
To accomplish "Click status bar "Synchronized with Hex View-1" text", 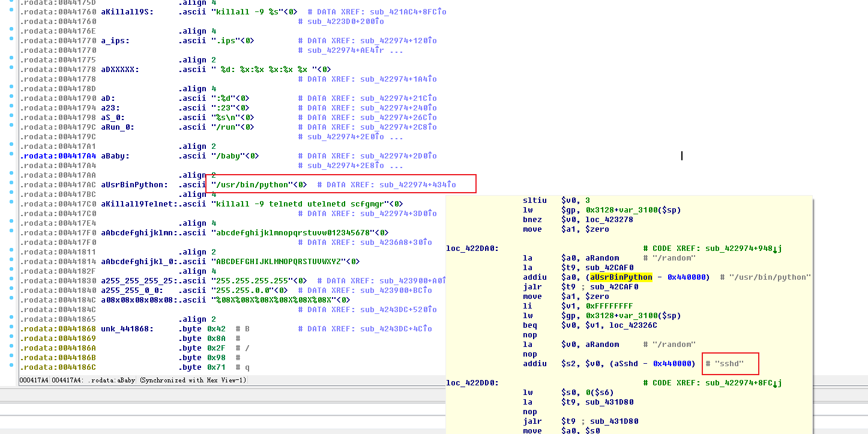I will (x=192, y=380).
